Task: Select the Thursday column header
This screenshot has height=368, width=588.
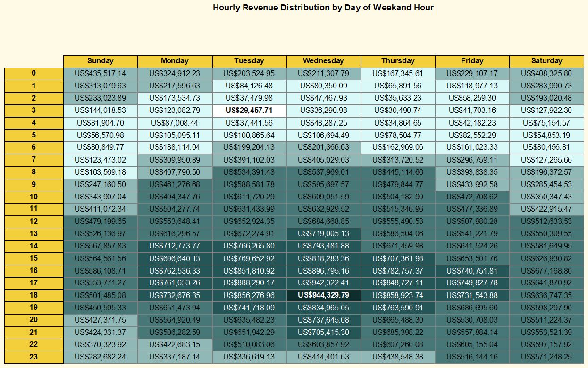Action: (398, 61)
